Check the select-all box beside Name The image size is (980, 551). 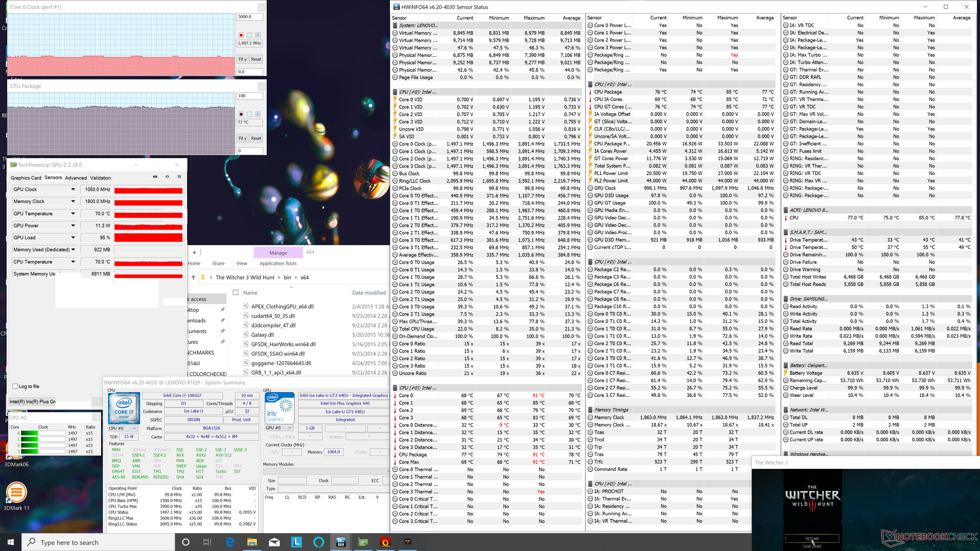(x=236, y=292)
